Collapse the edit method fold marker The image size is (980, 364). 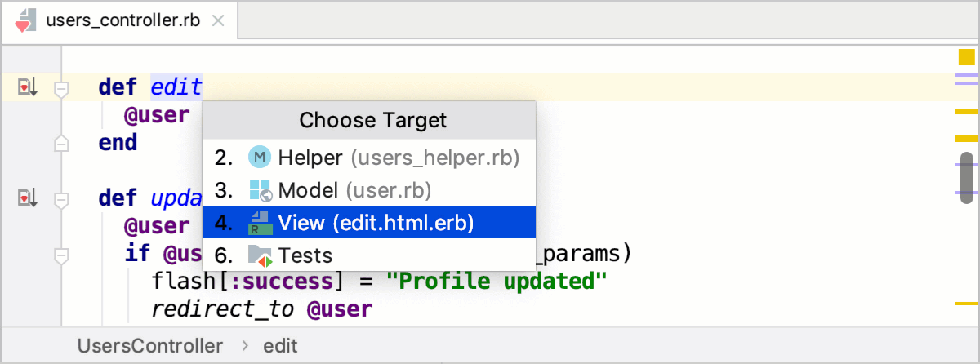click(x=61, y=88)
